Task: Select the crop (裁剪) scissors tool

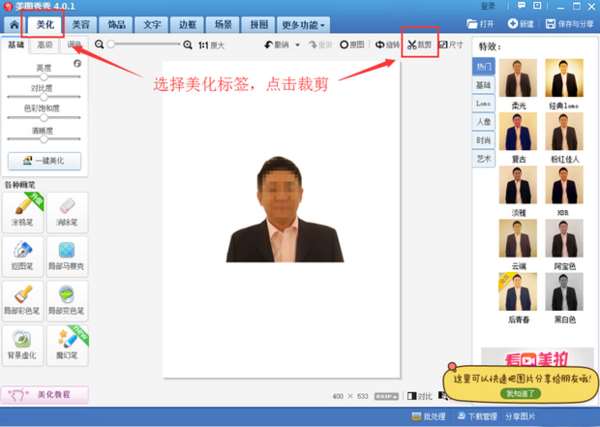Action: [x=419, y=45]
